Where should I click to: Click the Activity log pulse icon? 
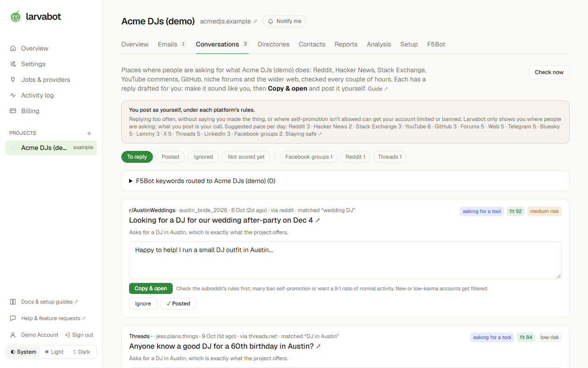coord(13,95)
